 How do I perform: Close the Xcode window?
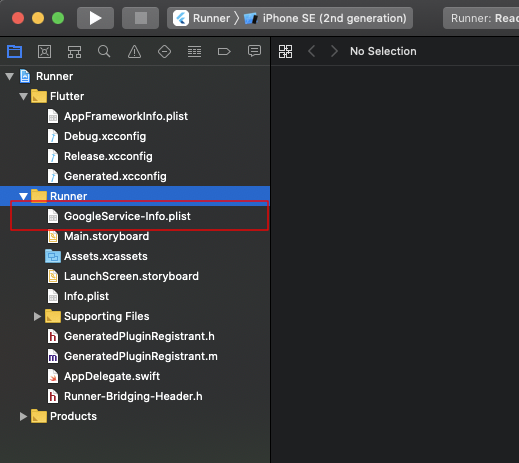[18, 18]
